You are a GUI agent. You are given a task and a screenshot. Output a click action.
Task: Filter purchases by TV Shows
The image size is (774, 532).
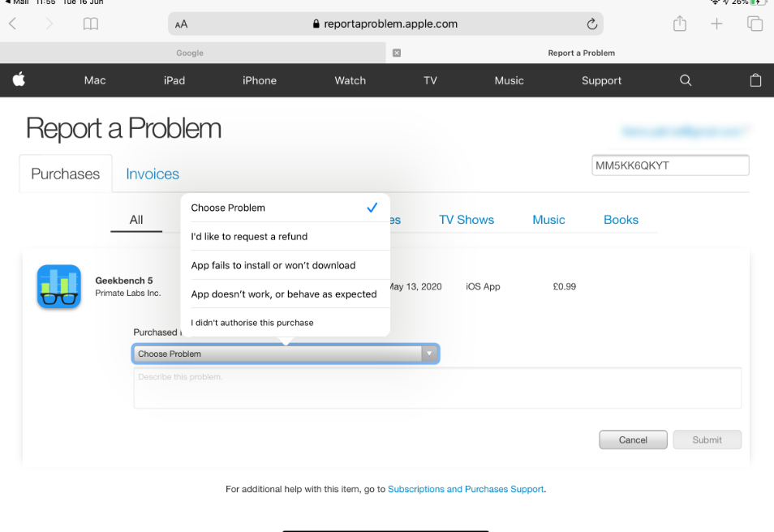click(467, 220)
